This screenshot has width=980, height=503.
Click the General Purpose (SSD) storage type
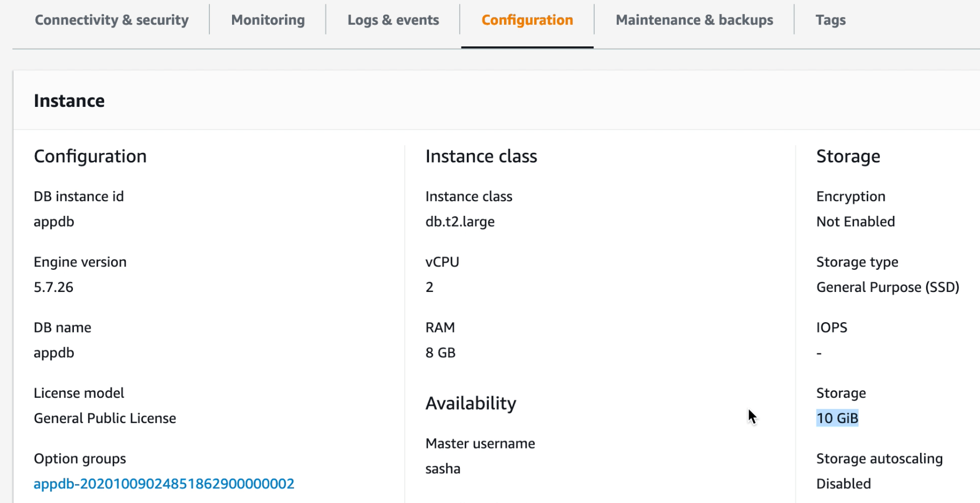pos(888,287)
